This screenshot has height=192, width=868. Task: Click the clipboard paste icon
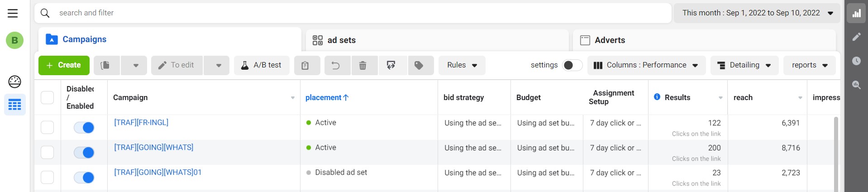click(x=305, y=66)
